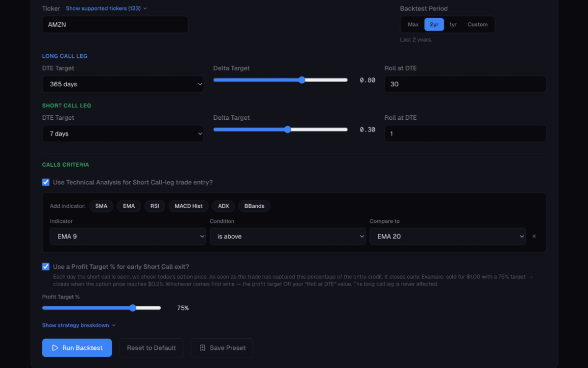Add ADX indicator
Screen dimensions: 588x368
[x=223, y=206]
